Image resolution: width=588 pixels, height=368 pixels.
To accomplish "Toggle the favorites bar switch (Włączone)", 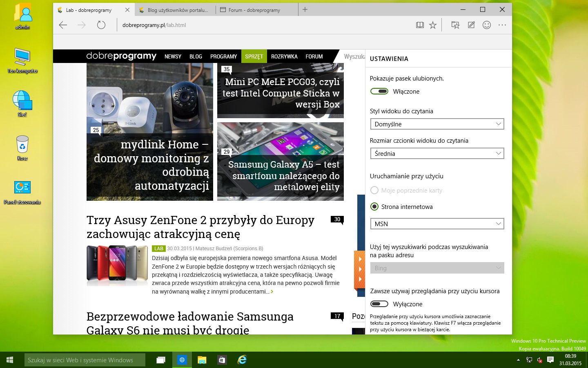I will (x=379, y=91).
